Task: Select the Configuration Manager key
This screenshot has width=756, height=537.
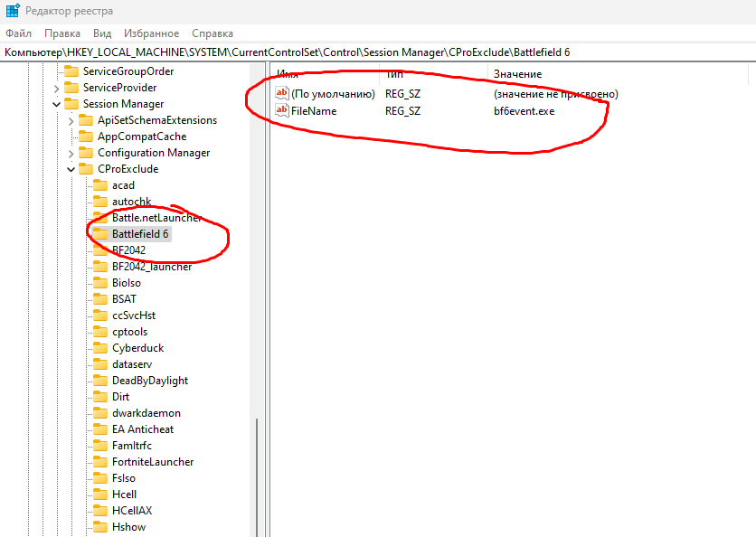Action: tap(154, 153)
